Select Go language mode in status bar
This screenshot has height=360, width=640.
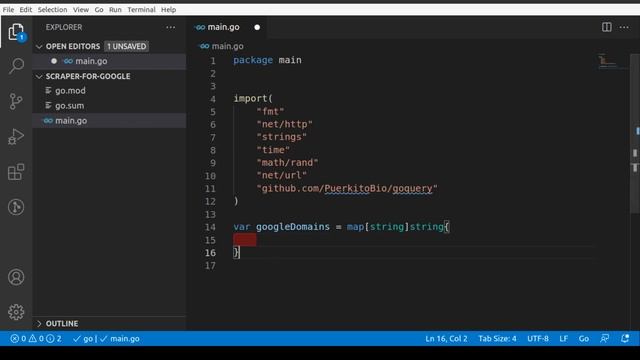[584, 338]
